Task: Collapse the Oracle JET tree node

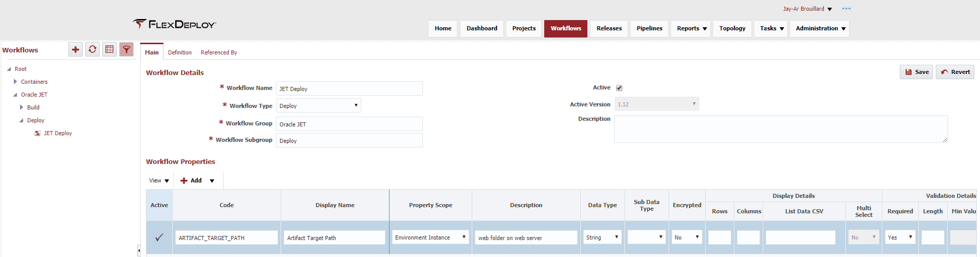Action: pyautogui.click(x=15, y=95)
